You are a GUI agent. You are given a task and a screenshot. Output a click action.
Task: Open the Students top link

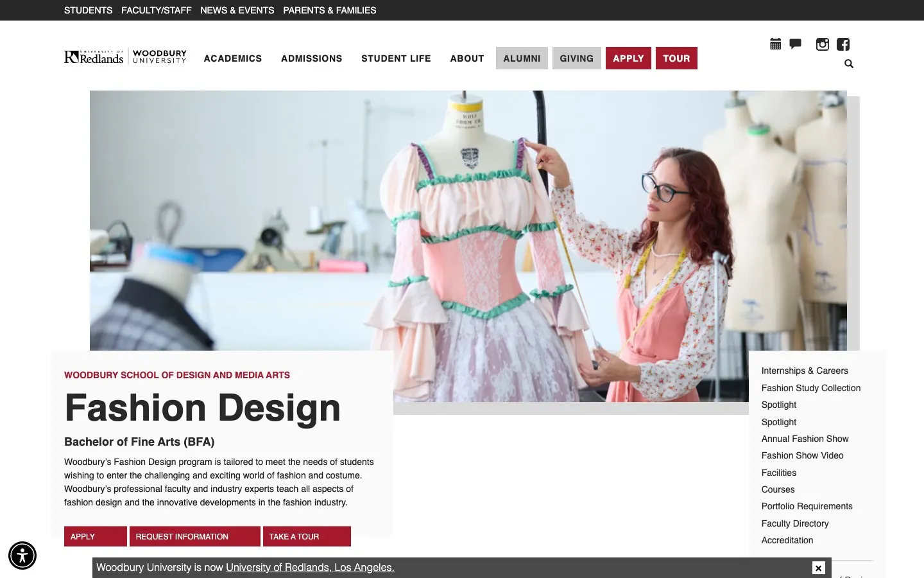pyautogui.click(x=88, y=10)
